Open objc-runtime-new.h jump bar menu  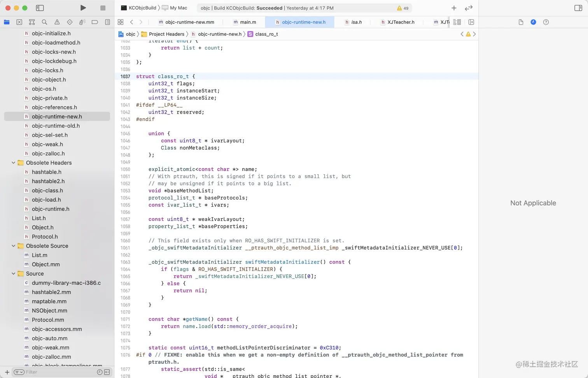pyautogui.click(x=216, y=34)
